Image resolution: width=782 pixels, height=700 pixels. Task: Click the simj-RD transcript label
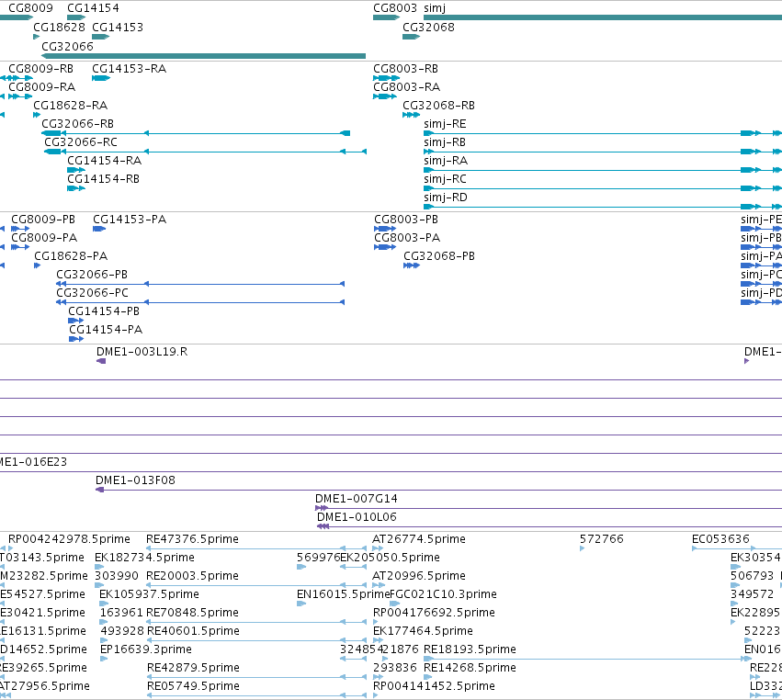[446, 198]
